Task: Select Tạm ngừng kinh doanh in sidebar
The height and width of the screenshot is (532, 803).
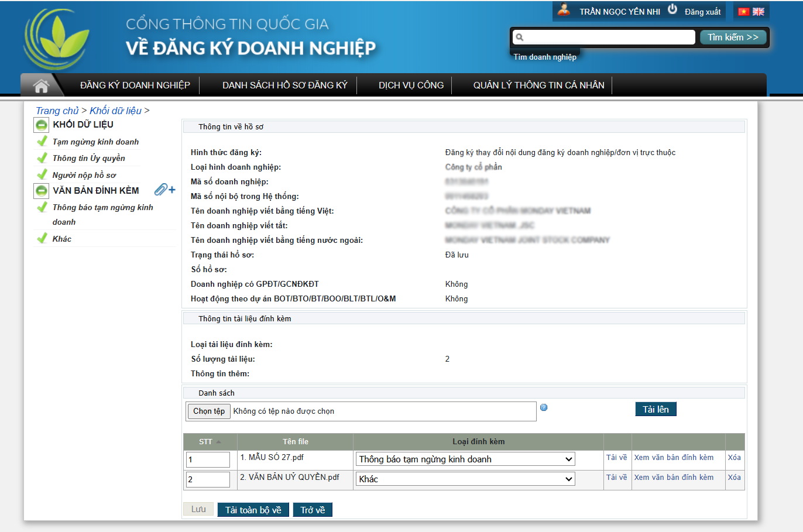Action: pos(95,142)
